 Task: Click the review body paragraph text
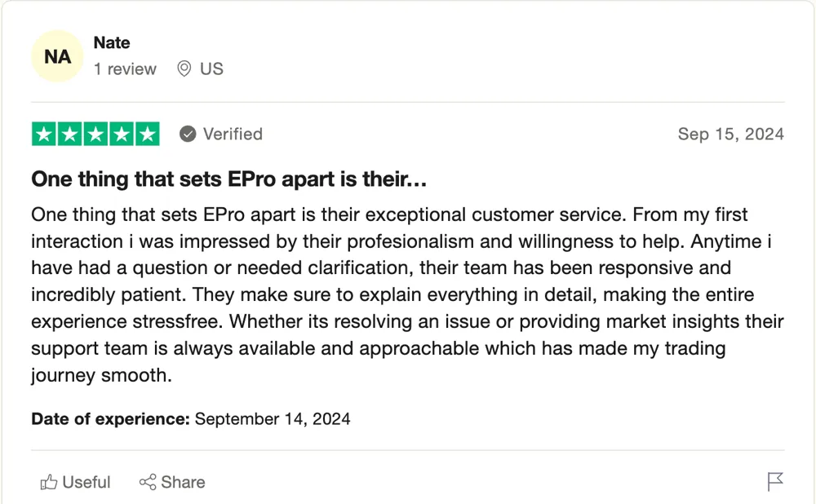coord(407,294)
